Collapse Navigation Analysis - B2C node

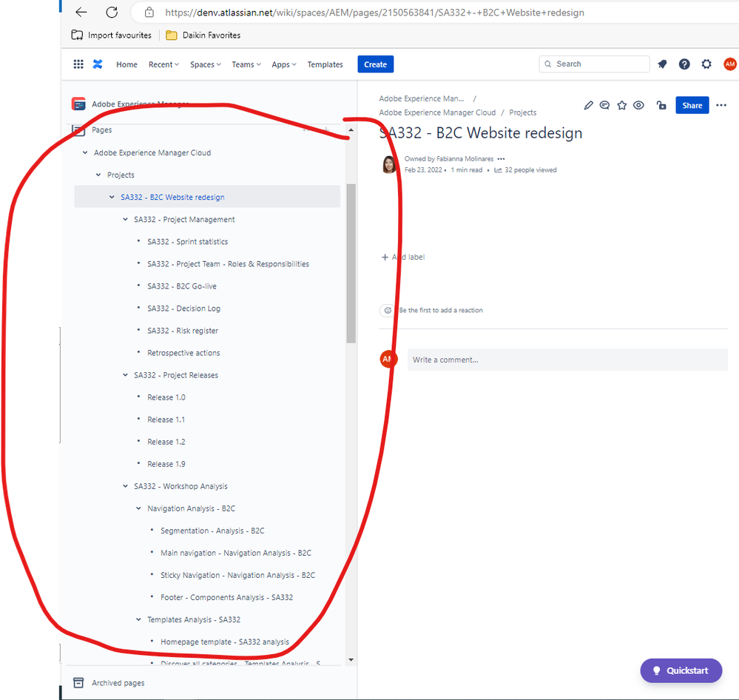click(x=138, y=508)
